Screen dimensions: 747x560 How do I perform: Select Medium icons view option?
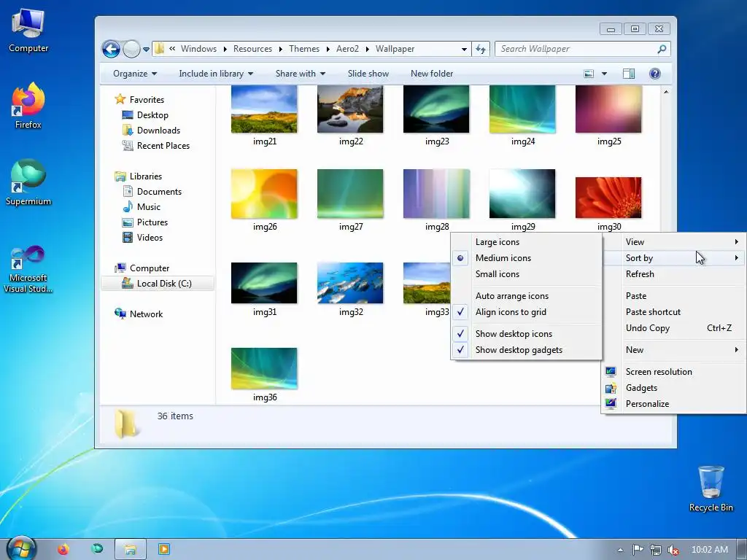tap(527, 258)
